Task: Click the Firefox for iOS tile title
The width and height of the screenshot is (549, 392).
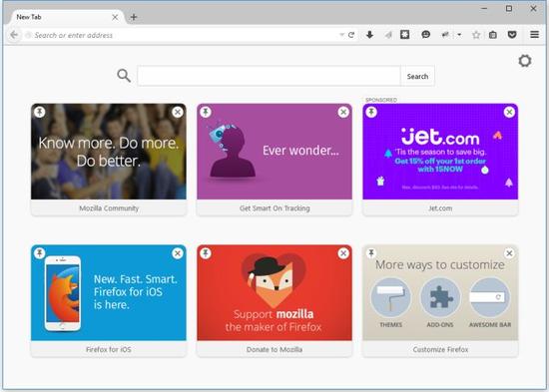Action: tap(109, 350)
